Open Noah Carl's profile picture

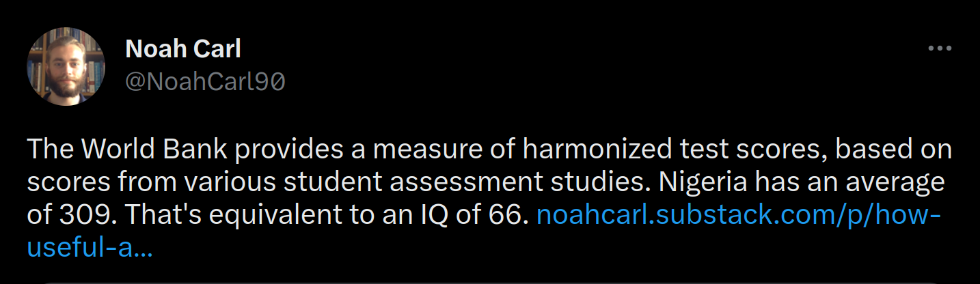coord(66,66)
